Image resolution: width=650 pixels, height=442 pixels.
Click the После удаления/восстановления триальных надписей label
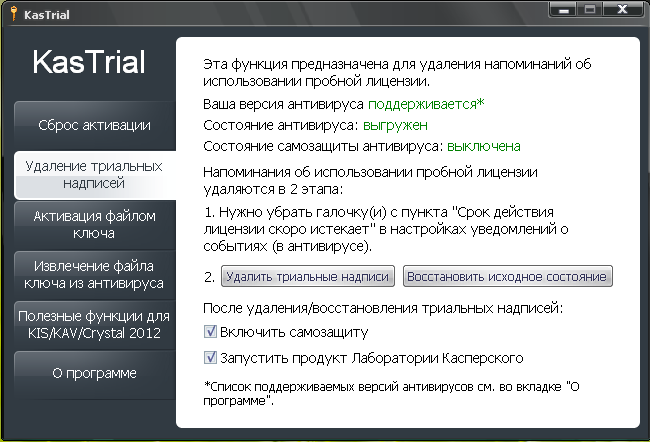coord(383,308)
